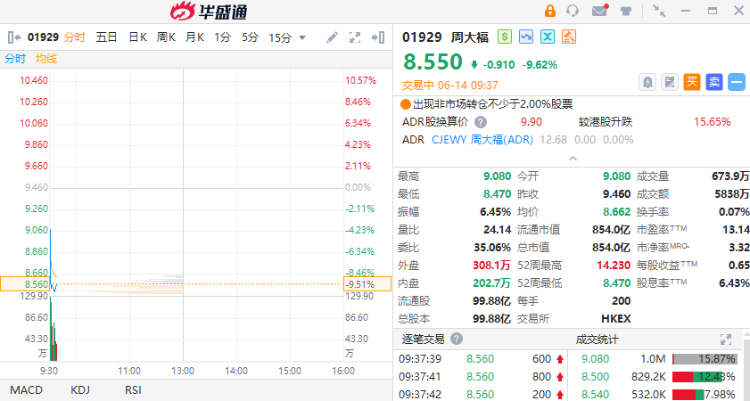Screen dimensions: 750x401
Task: Click the 09:37:39 tick trade row
Action: 482,359
